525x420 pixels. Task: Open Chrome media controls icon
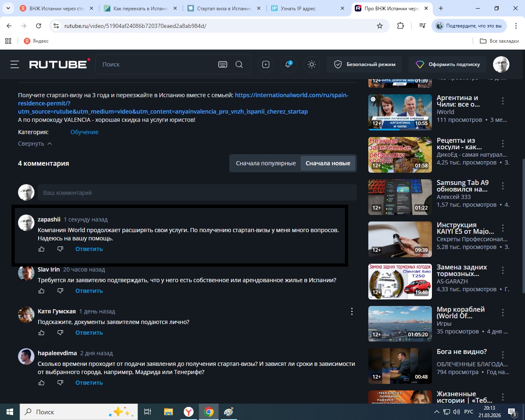pyautogui.click(x=422, y=26)
